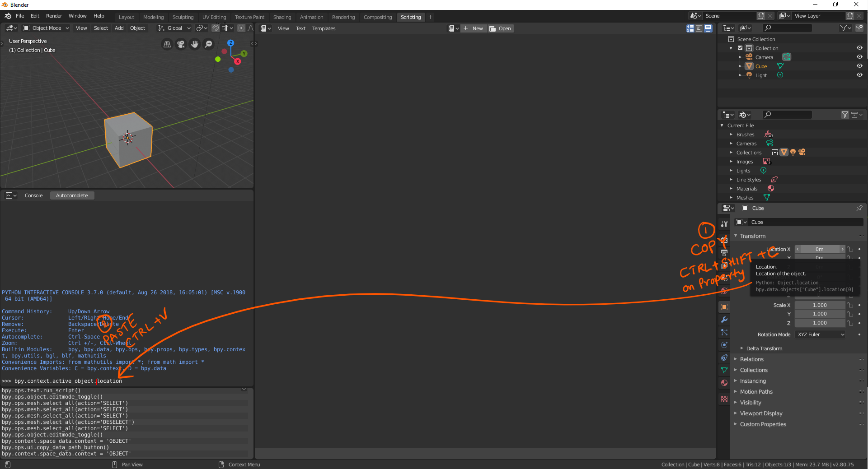The height and width of the screenshot is (469, 868).
Task: Hide the Cube object in outliner
Action: 859,66
